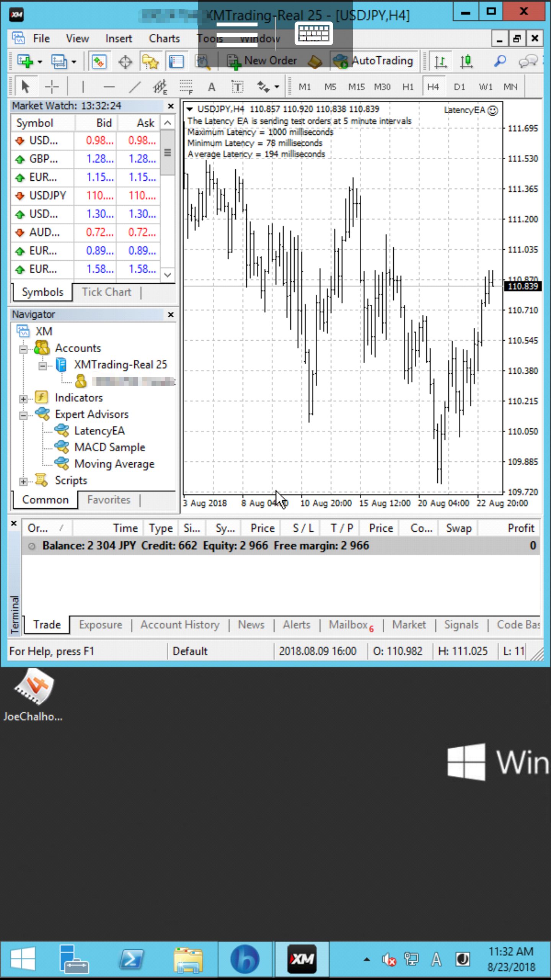The height and width of the screenshot is (980, 551).
Task: Click the New Order button
Action: point(262,61)
